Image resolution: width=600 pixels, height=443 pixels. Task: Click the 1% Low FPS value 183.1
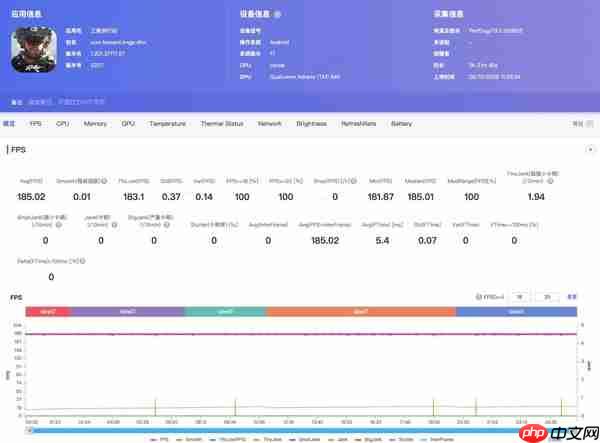click(x=134, y=197)
